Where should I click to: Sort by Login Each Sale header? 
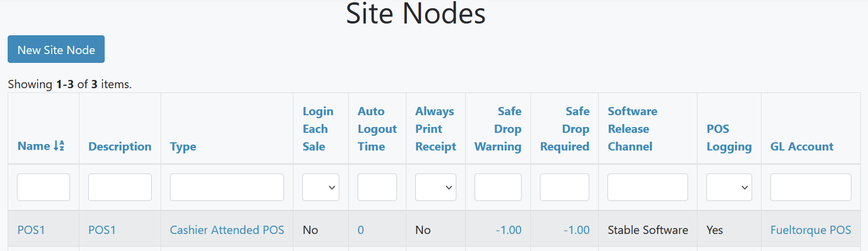(x=318, y=129)
